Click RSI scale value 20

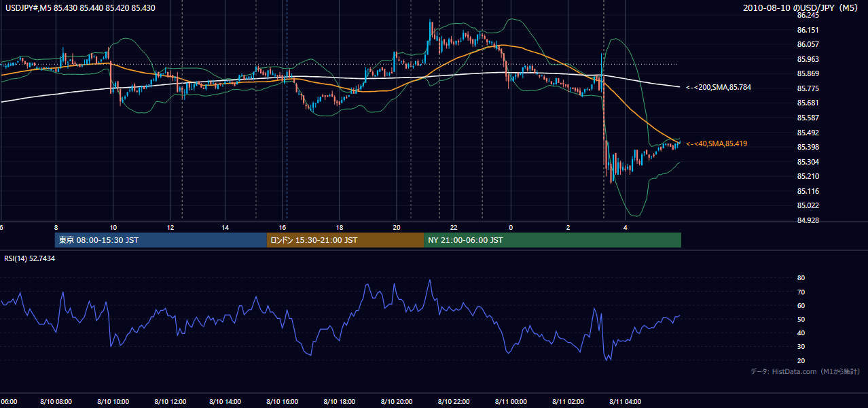pos(801,360)
